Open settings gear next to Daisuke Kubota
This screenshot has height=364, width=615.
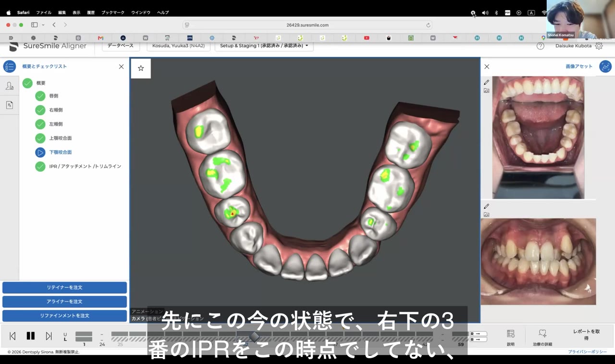[x=599, y=46]
